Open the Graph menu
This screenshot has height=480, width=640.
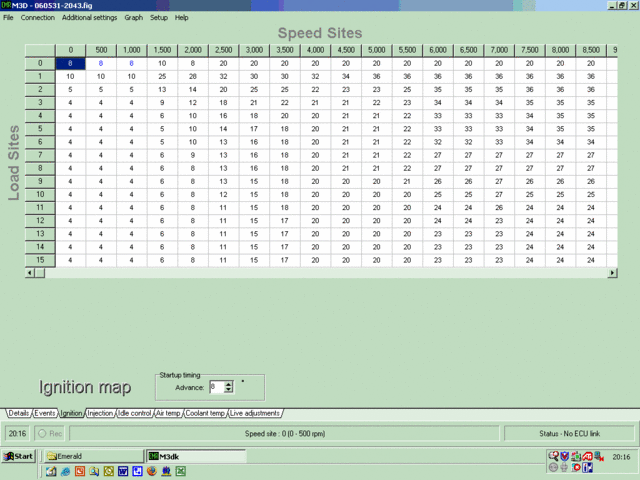[133, 18]
